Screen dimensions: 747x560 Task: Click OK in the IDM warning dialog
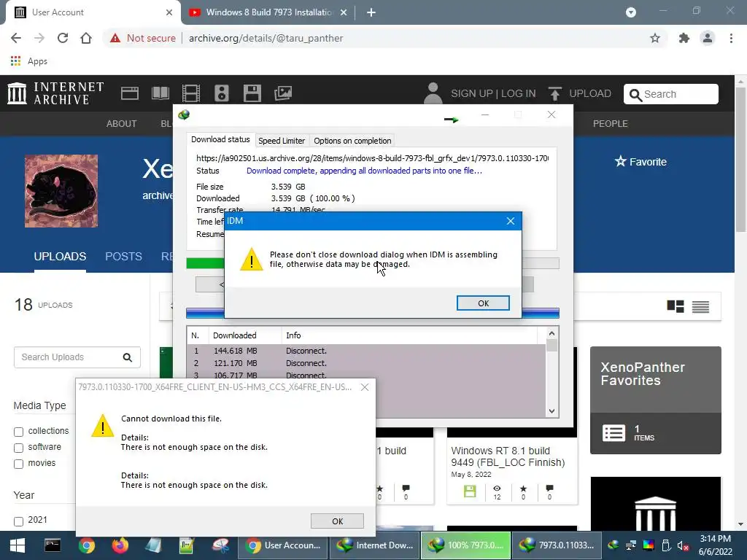(x=483, y=303)
